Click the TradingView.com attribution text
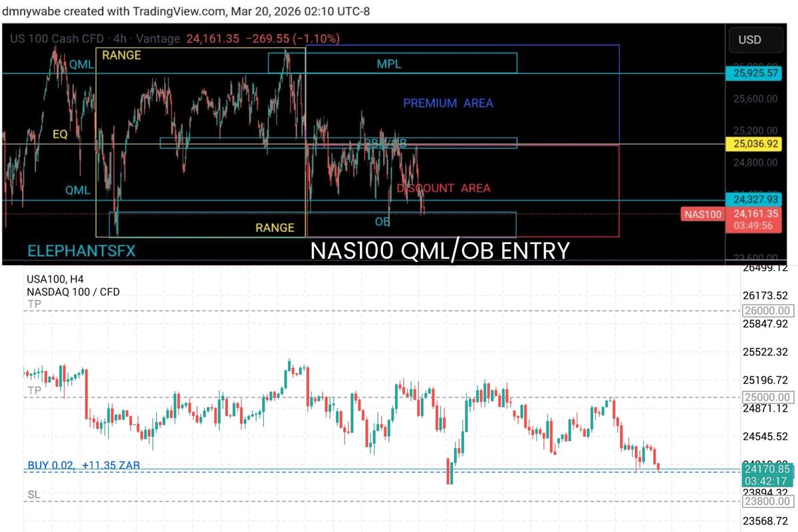 pyautogui.click(x=178, y=11)
